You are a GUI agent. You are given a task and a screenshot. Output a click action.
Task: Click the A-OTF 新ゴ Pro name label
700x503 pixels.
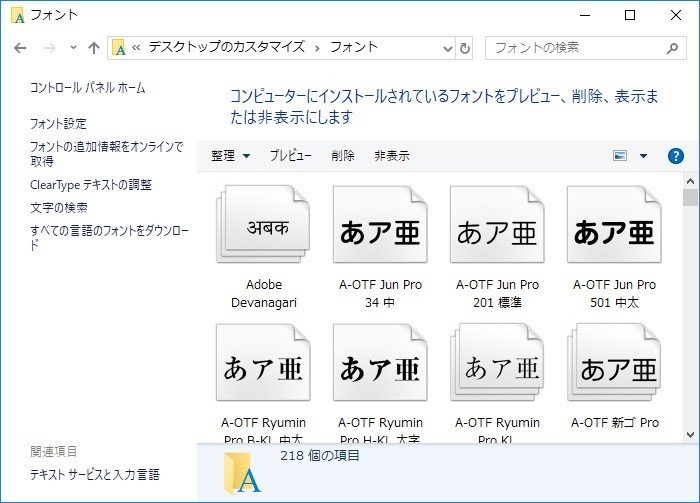(615, 422)
